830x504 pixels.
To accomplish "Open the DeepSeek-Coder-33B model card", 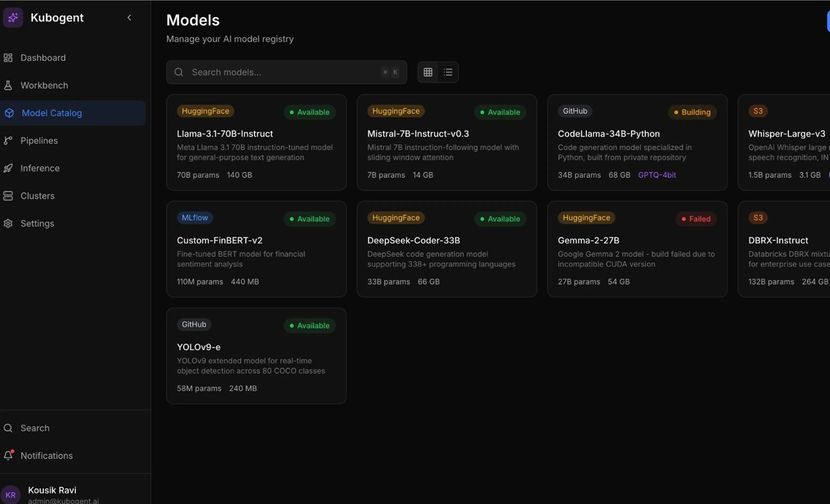I will click(x=447, y=249).
